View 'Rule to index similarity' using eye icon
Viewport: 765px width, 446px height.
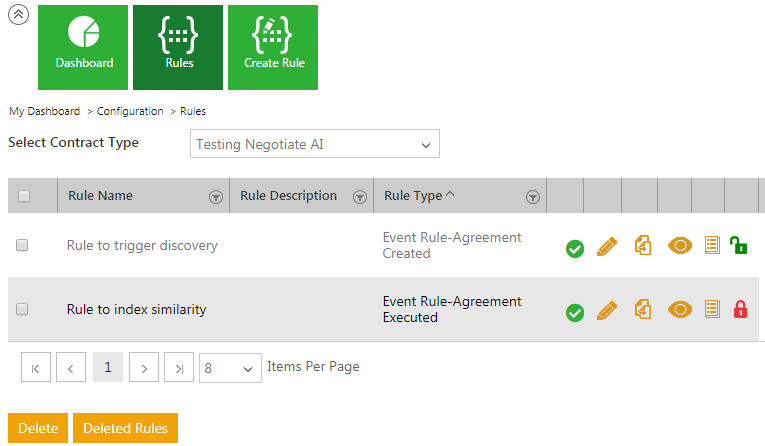point(680,310)
